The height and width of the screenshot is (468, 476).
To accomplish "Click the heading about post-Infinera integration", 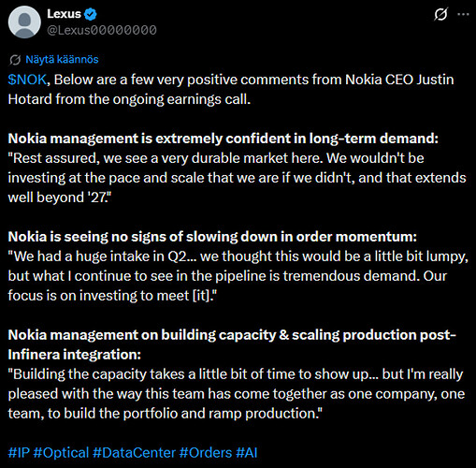I will pyautogui.click(x=232, y=344).
